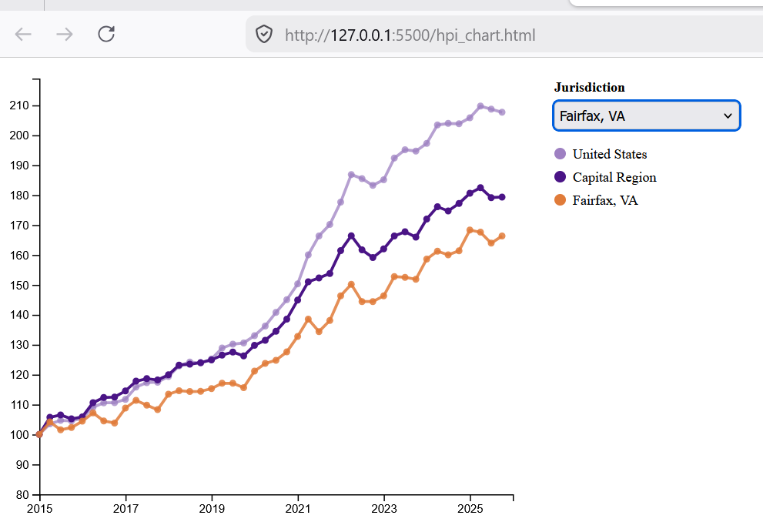The image size is (763, 532).
Task: Click the browser forward arrow
Action: [x=65, y=34]
